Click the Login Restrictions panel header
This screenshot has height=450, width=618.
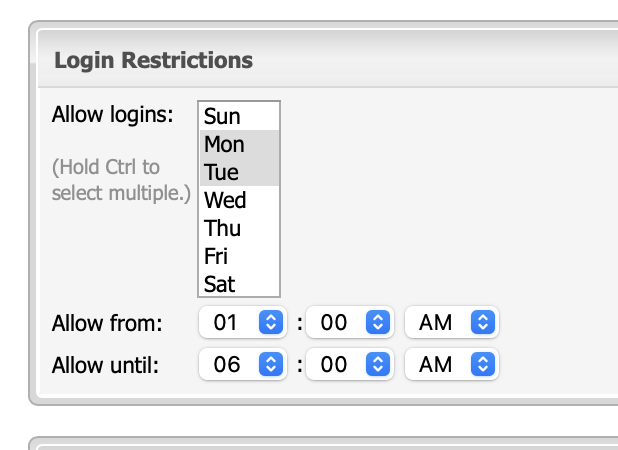pyautogui.click(x=153, y=60)
